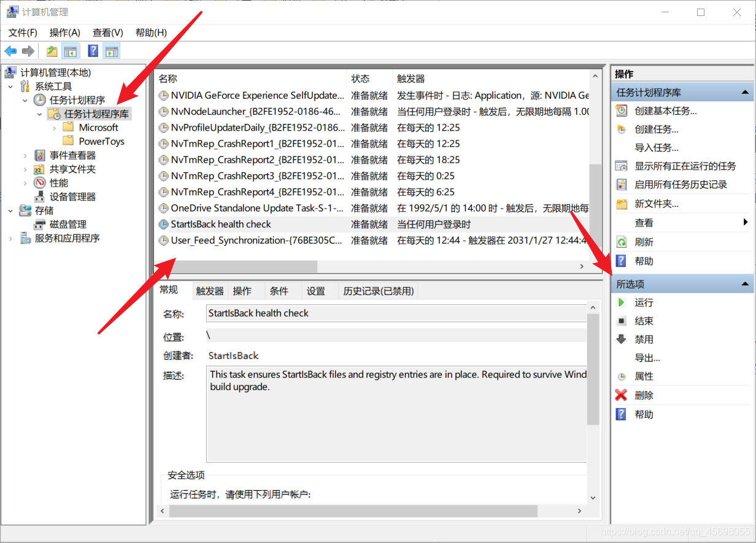Viewport: 756px width, 543px height.
Task: Collapse the 系统工具 tree node
Action: (10, 87)
